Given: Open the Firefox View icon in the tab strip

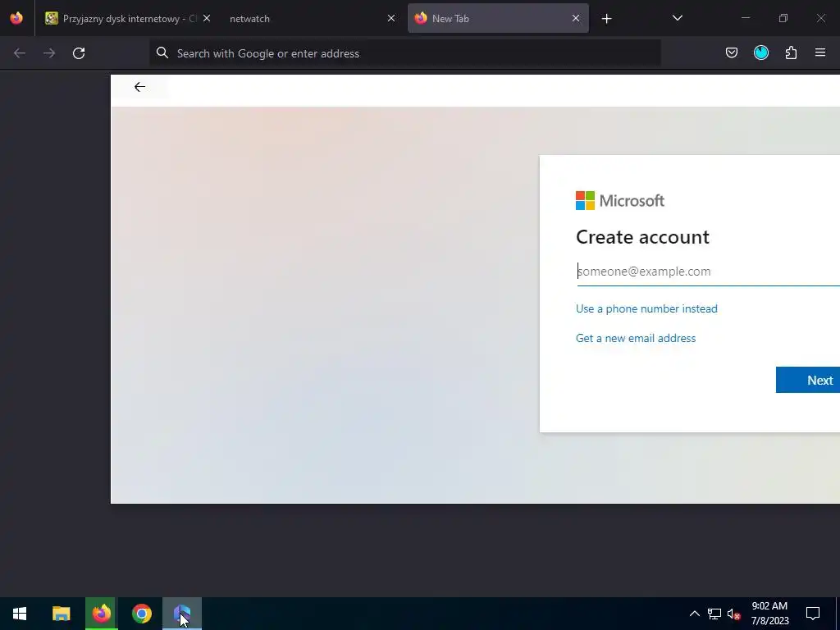Looking at the screenshot, I should (x=16, y=18).
